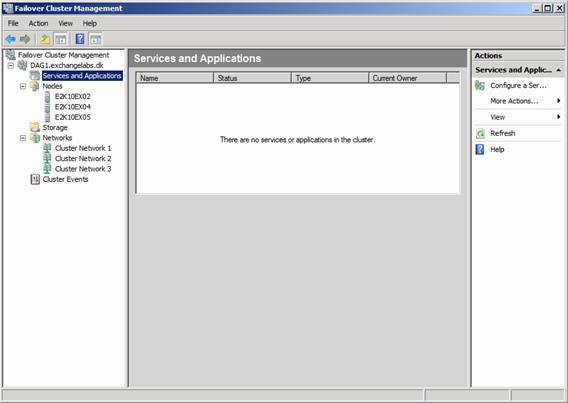
Task: Click the Help question mark toolbar icon
Action: [80, 39]
